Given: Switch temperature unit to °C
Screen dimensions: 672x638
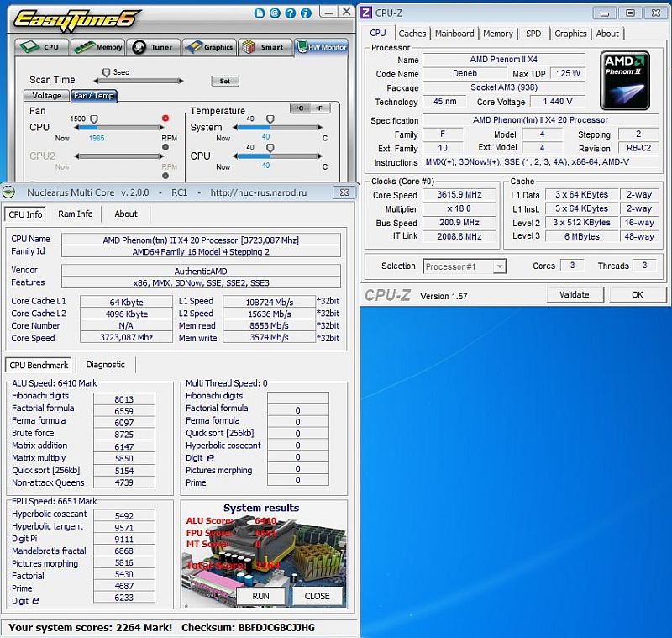Looking at the screenshot, I should pyautogui.click(x=301, y=108).
